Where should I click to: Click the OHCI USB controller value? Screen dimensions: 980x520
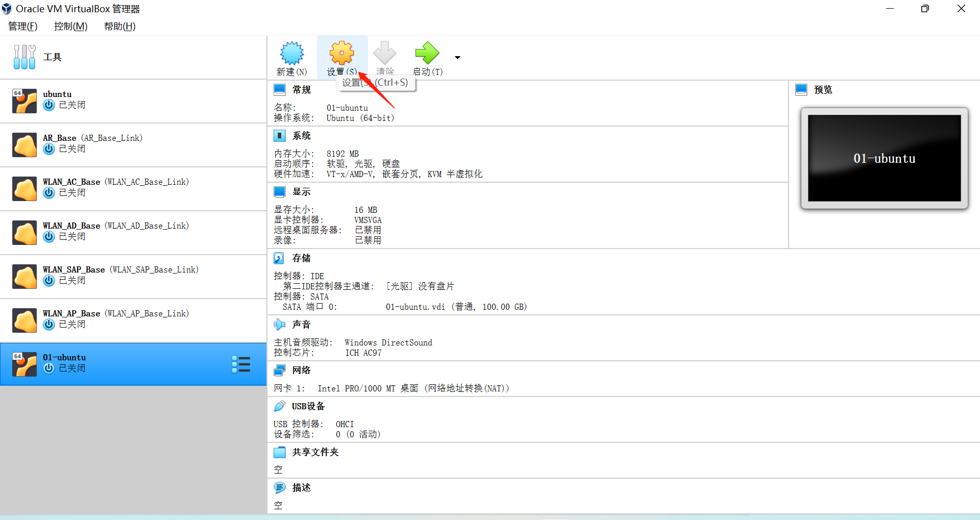tap(345, 424)
